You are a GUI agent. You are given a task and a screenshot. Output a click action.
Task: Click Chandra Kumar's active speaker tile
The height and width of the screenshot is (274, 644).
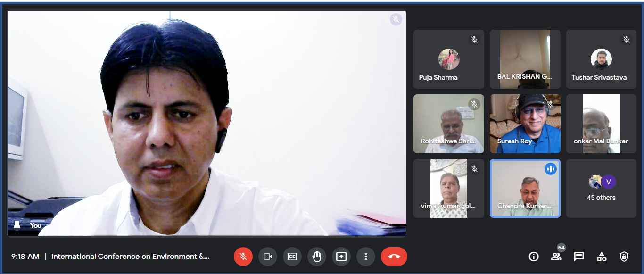click(x=525, y=188)
